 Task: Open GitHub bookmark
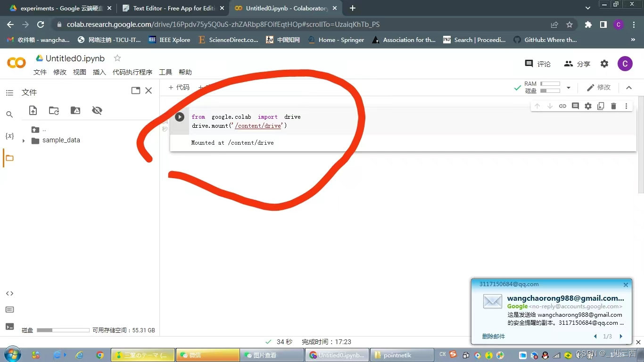(x=545, y=40)
